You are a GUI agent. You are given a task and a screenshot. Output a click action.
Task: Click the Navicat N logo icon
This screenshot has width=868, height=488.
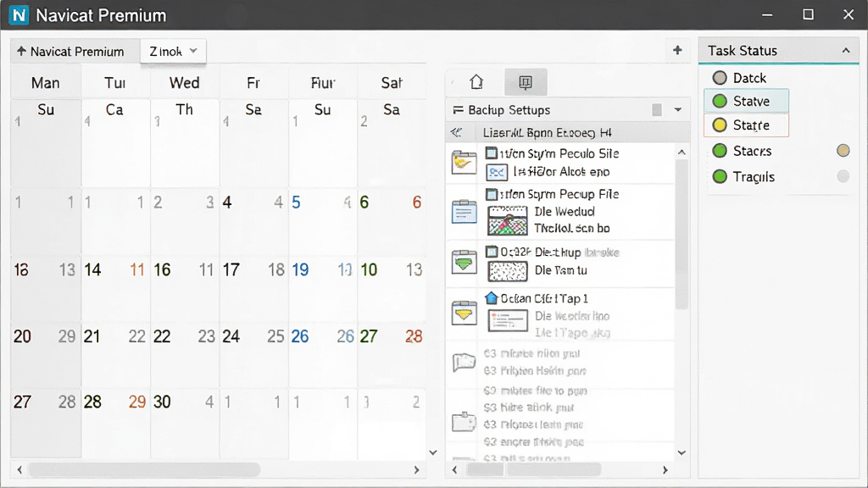point(19,15)
